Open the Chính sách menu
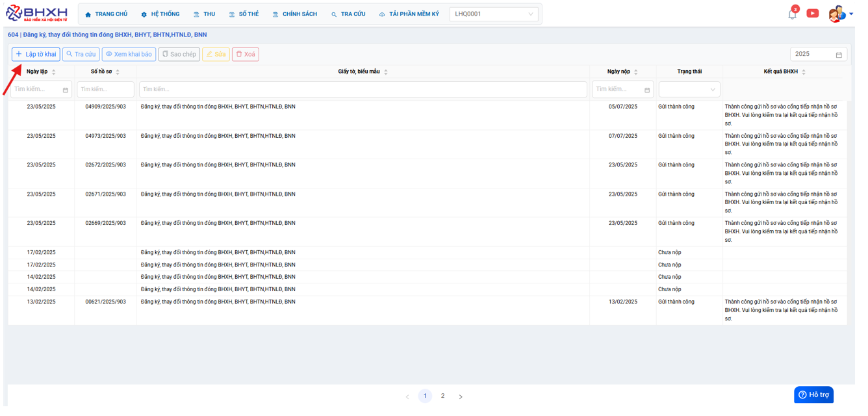 point(294,14)
